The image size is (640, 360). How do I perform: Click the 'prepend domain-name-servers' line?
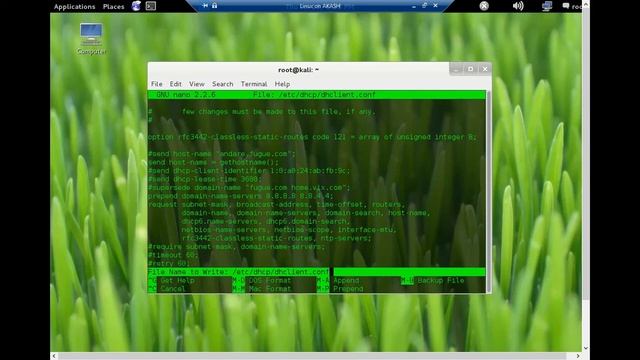tap(241, 196)
